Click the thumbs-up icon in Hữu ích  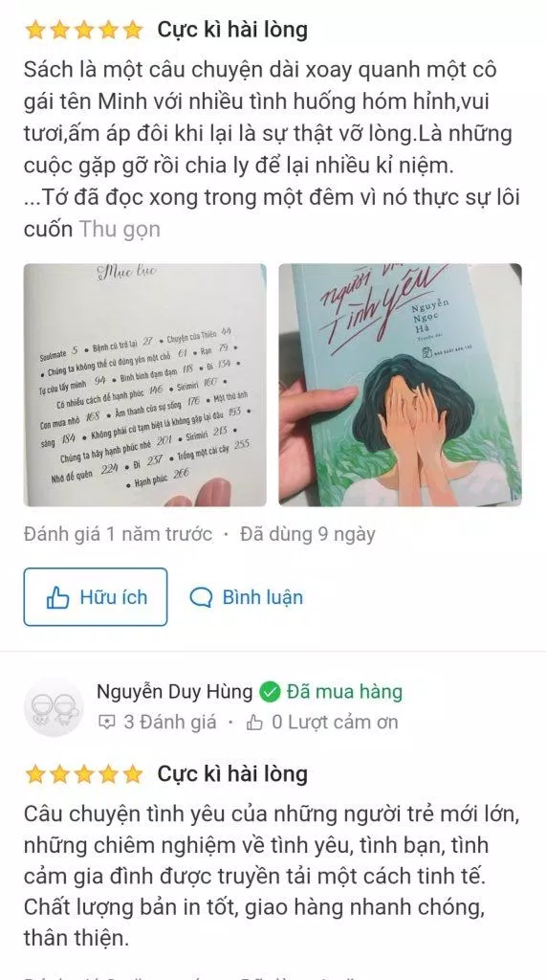point(57,598)
